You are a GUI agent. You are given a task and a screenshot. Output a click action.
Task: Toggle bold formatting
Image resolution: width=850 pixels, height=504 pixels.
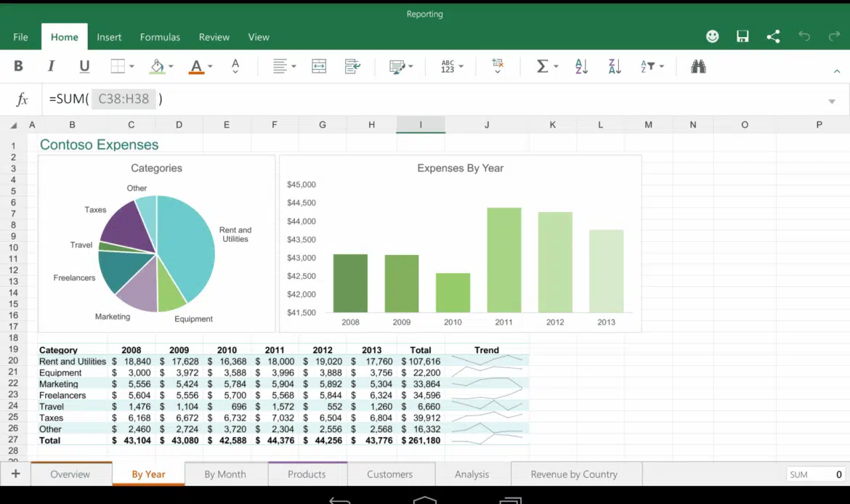pos(18,67)
